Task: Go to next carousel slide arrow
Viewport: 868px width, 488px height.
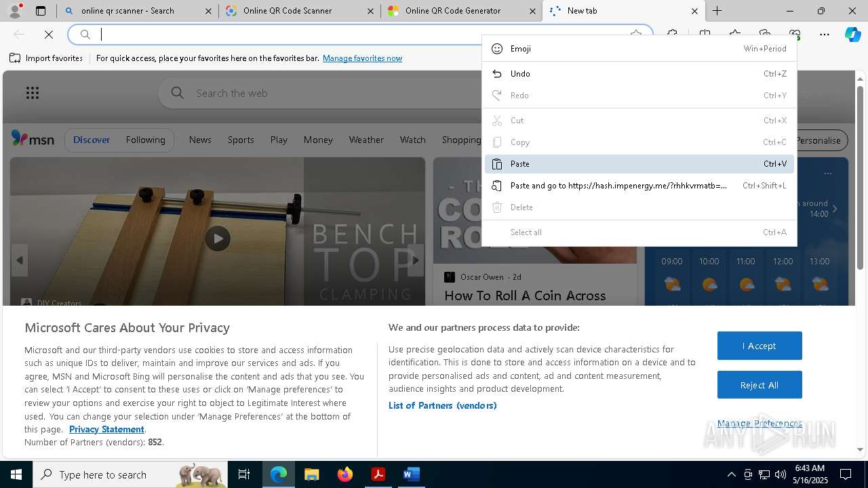Action: (x=416, y=260)
